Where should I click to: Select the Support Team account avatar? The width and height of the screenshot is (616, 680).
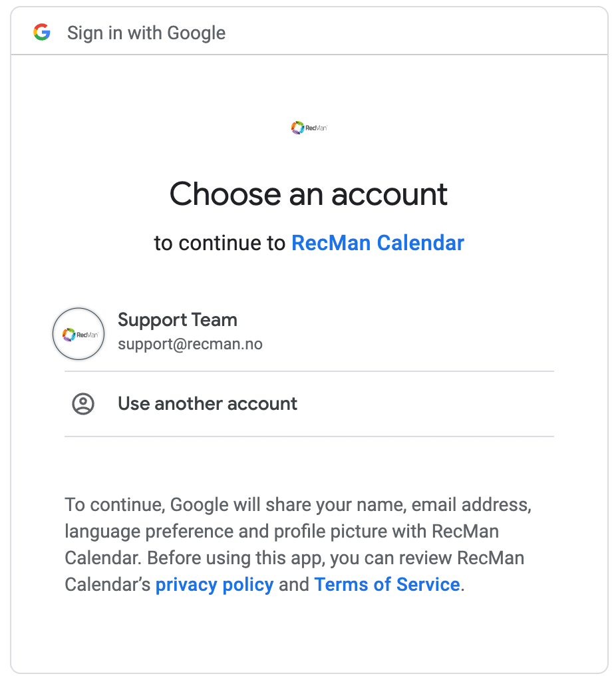pos(78,334)
